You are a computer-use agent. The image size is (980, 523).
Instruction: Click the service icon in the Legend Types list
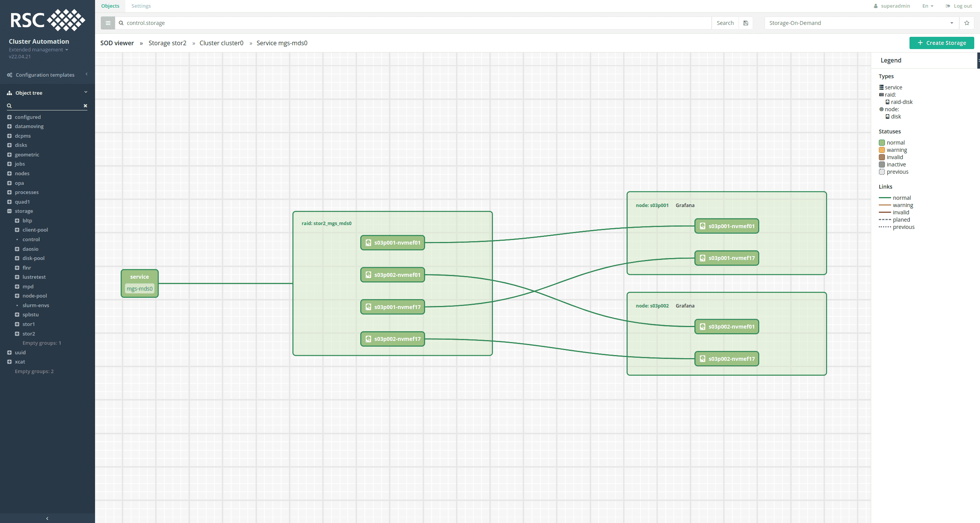coord(882,87)
